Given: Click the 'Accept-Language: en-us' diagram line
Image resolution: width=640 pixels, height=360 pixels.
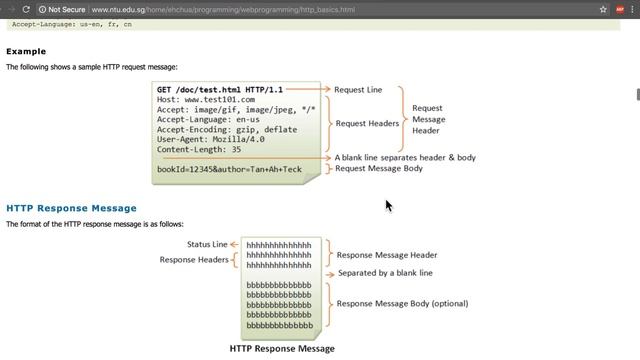Looking at the screenshot, I should pos(208,120).
